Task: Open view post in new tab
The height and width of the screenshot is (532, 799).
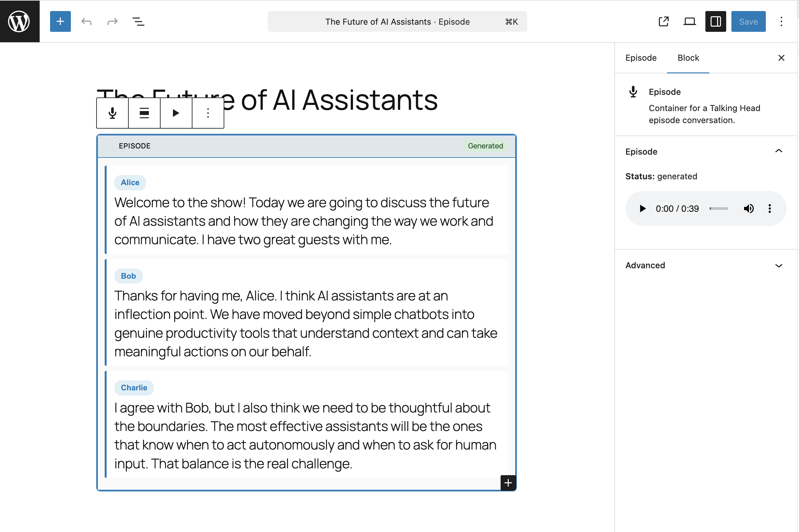Action: pos(663,21)
